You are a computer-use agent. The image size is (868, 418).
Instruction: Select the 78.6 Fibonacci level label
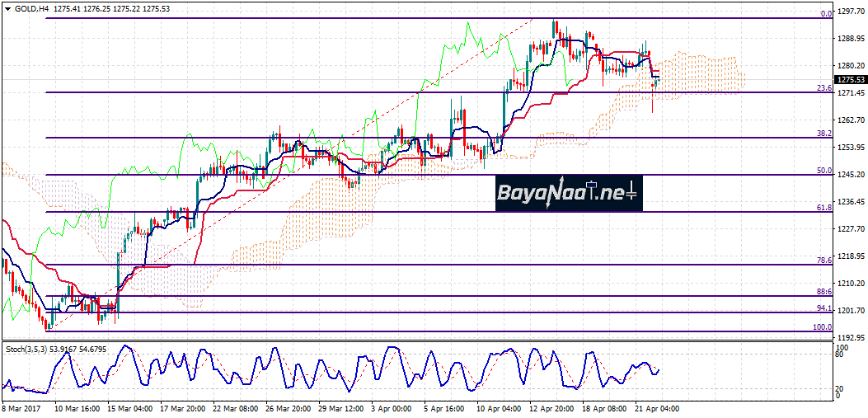coord(823,261)
